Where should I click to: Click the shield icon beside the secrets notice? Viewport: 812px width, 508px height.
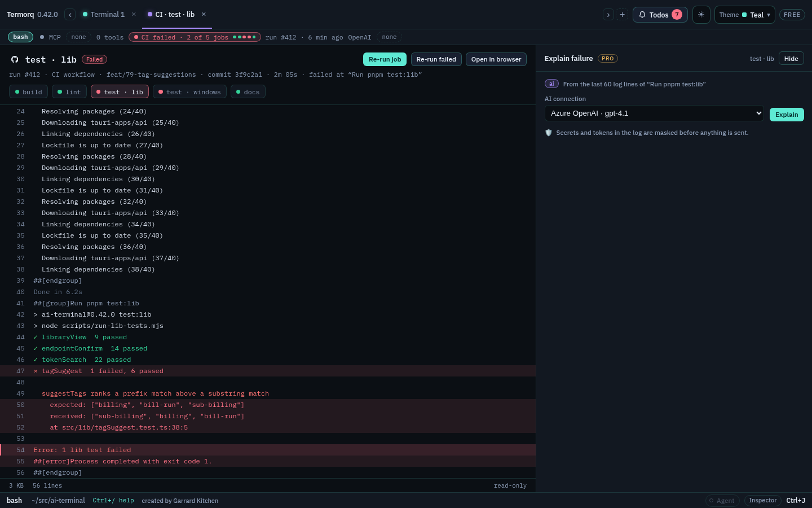549,133
